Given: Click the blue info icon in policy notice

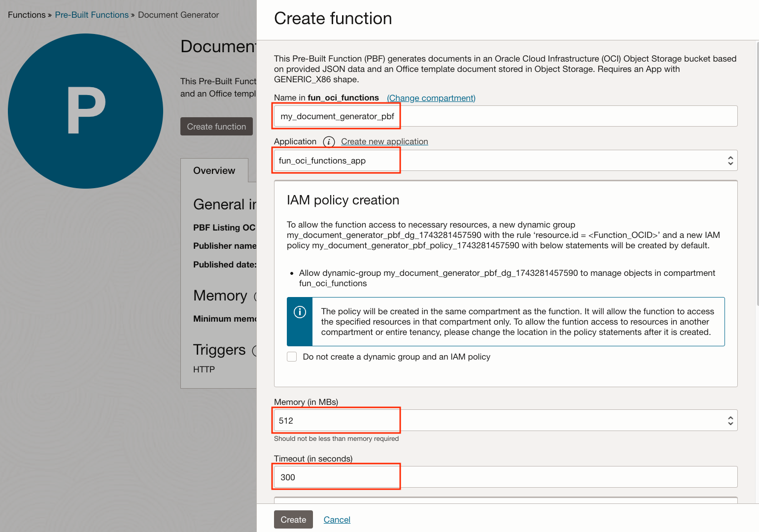Looking at the screenshot, I should 300,312.
